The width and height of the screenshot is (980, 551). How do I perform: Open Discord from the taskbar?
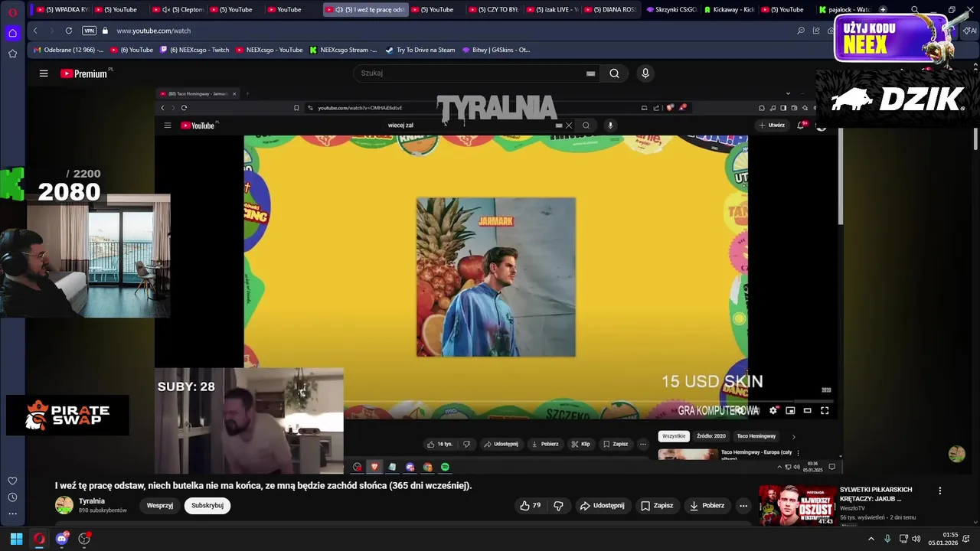(62, 539)
